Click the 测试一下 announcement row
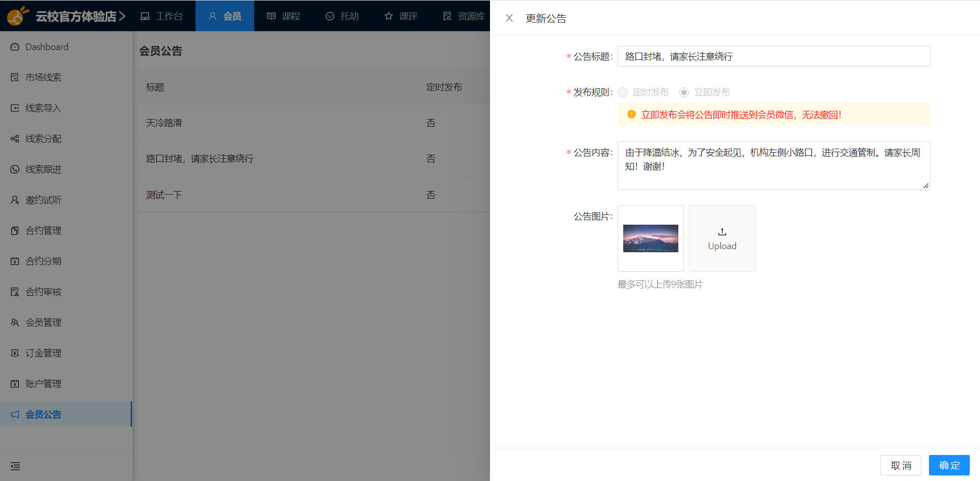The width and height of the screenshot is (980, 481). tap(312, 195)
